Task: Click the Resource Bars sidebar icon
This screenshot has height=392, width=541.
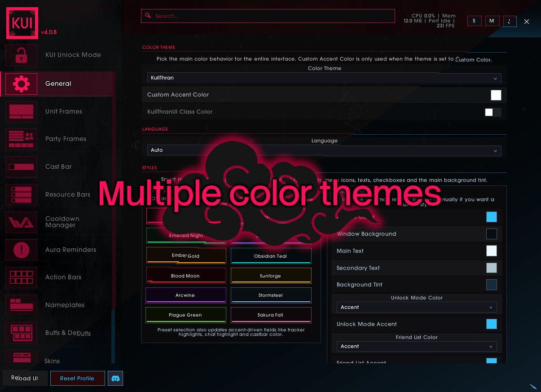Action: coord(21,194)
